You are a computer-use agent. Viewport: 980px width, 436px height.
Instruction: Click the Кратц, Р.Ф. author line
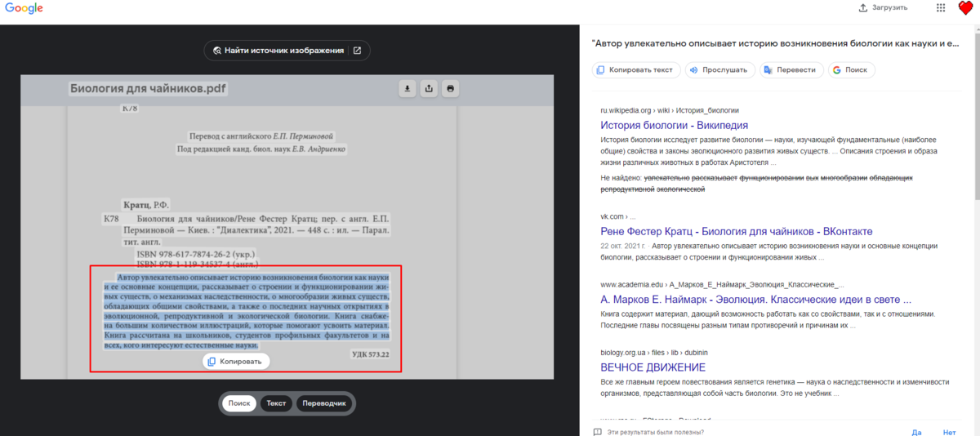(x=145, y=204)
